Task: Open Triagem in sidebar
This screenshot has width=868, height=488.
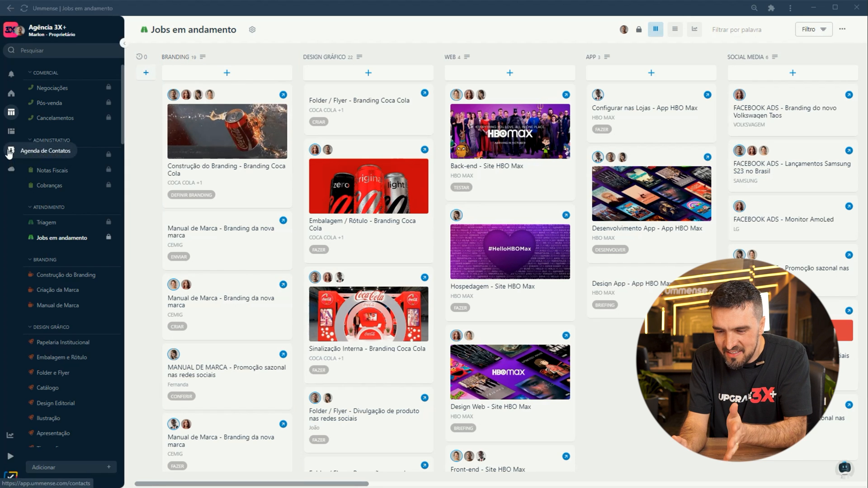Action: 46,222
